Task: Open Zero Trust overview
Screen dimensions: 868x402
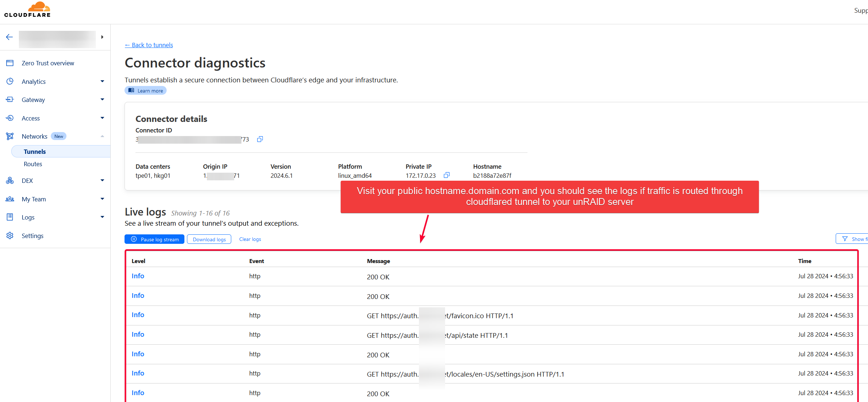Action: point(48,63)
